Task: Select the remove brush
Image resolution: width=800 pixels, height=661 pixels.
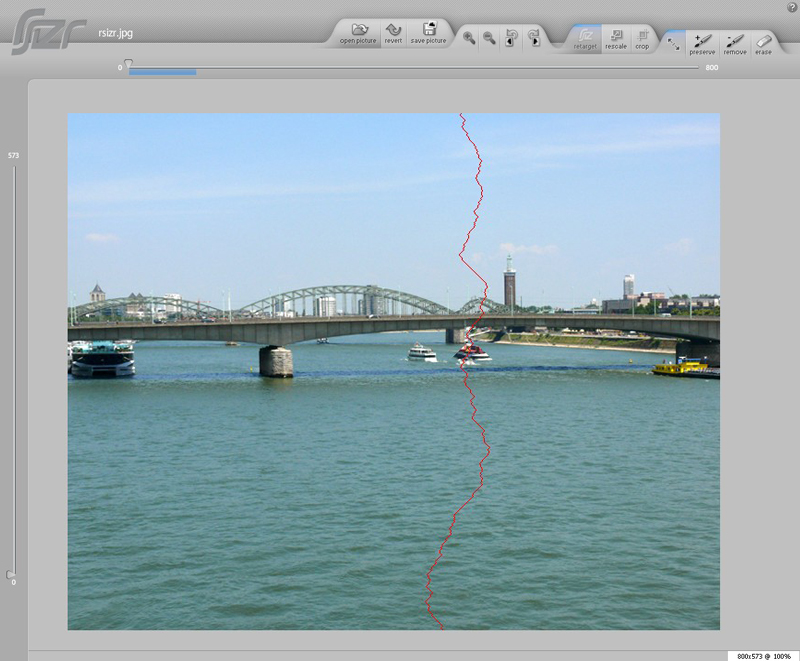Action: [x=735, y=44]
